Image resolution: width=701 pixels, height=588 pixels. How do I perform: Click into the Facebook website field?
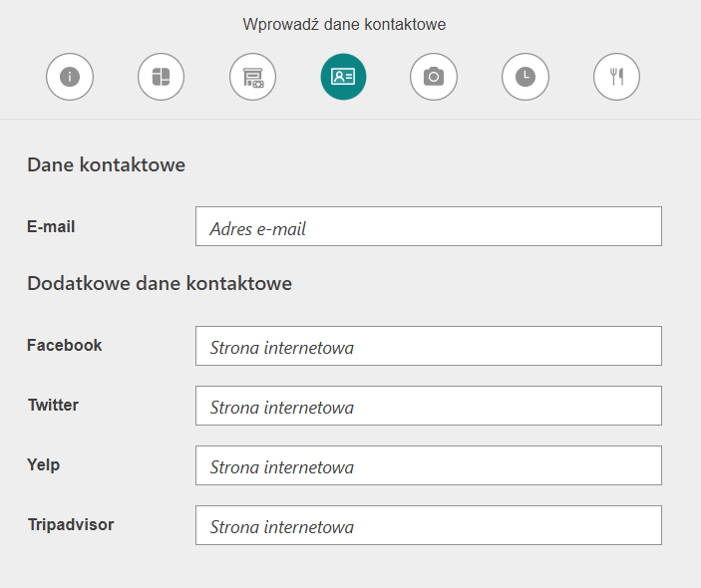pyautogui.click(x=429, y=346)
